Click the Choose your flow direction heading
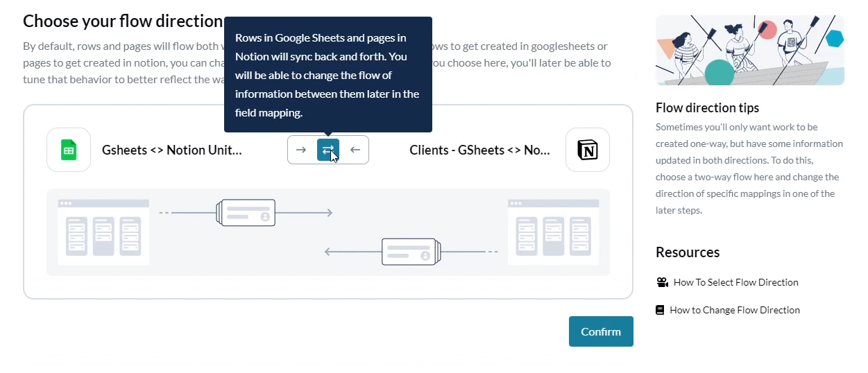This screenshot has width=868, height=373. tap(123, 21)
